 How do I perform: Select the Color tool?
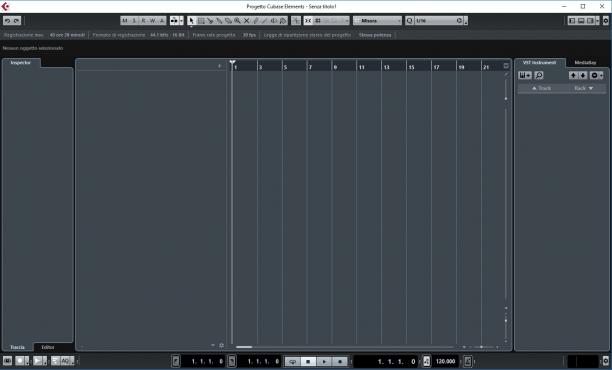click(x=283, y=21)
